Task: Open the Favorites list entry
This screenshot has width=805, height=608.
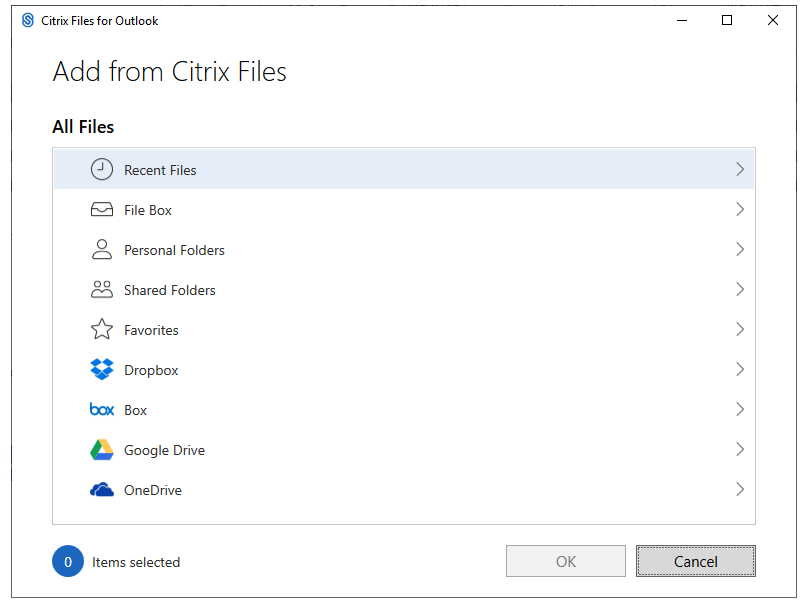Action: click(x=151, y=330)
